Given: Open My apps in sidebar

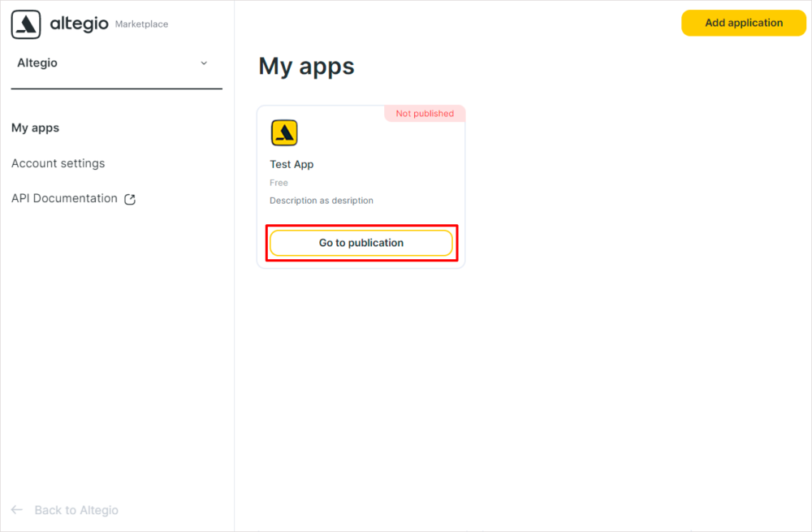Looking at the screenshot, I should [x=35, y=128].
